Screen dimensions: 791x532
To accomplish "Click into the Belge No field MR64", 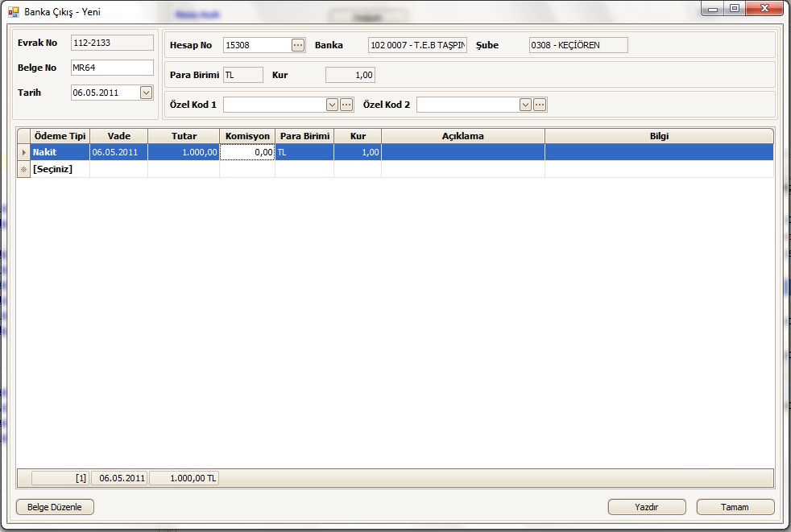I will [112, 68].
